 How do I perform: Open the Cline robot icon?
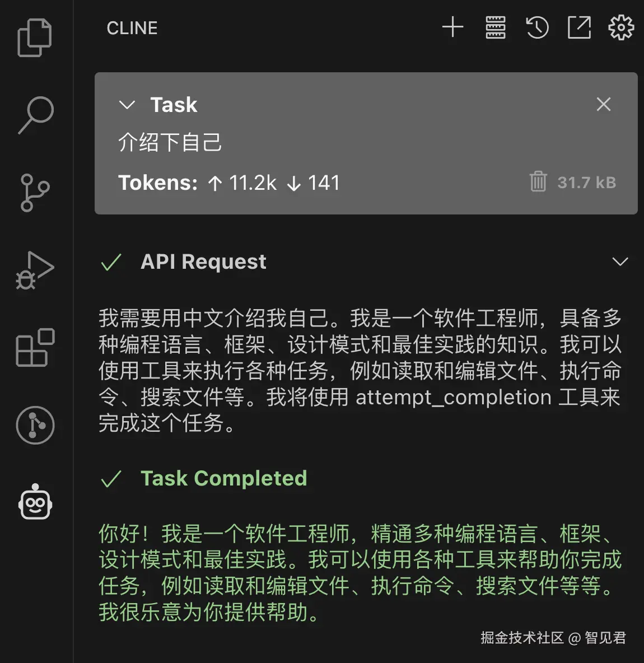pyautogui.click(x=35, y=502)
